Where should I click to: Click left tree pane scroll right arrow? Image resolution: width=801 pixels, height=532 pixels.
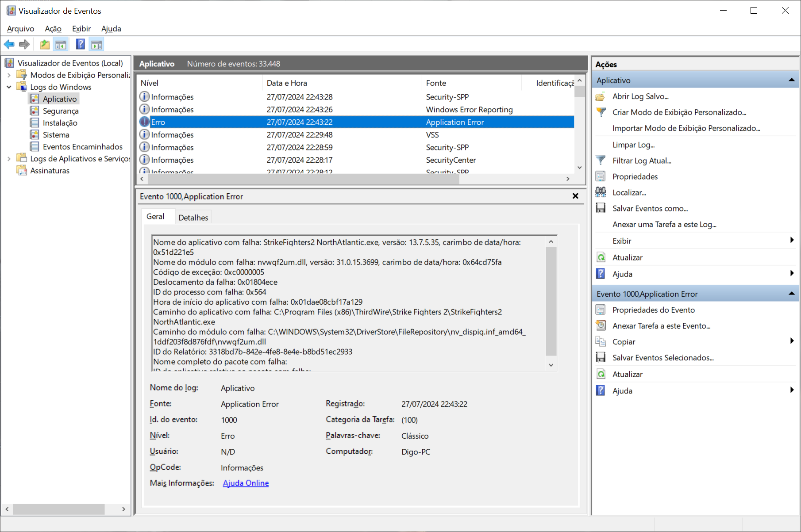click(123, 509)
